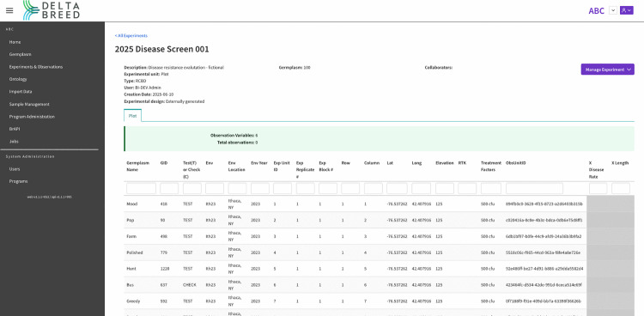The image size is (644, 316).
Task: Click the Germplasm Name column header
Action: coord(138,167)
